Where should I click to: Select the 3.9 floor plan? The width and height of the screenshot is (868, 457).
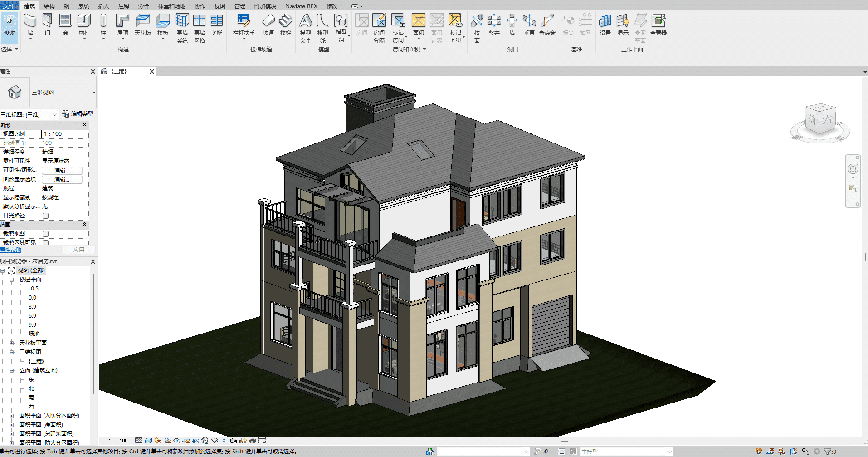click(x=32, y=307)
